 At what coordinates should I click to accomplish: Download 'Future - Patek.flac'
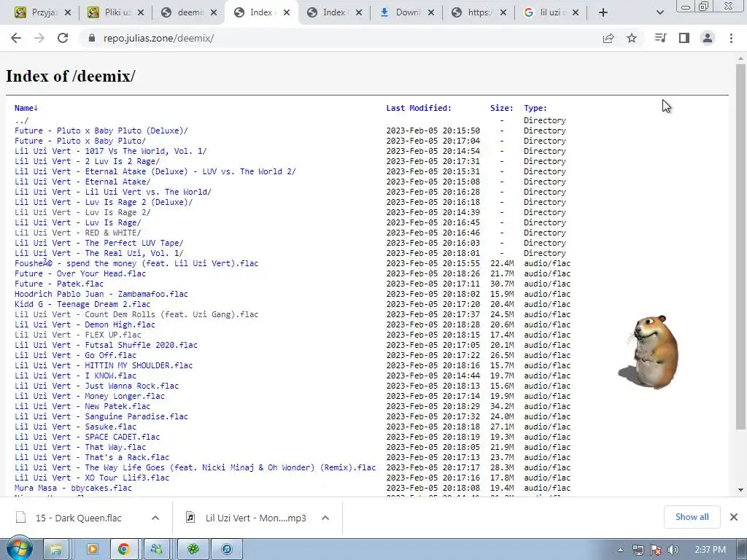pos(59,284)
